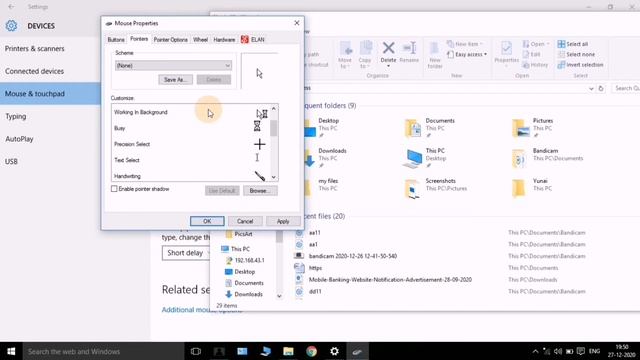
Task: Click Select none in the ribbon
Action: [576, 54]
